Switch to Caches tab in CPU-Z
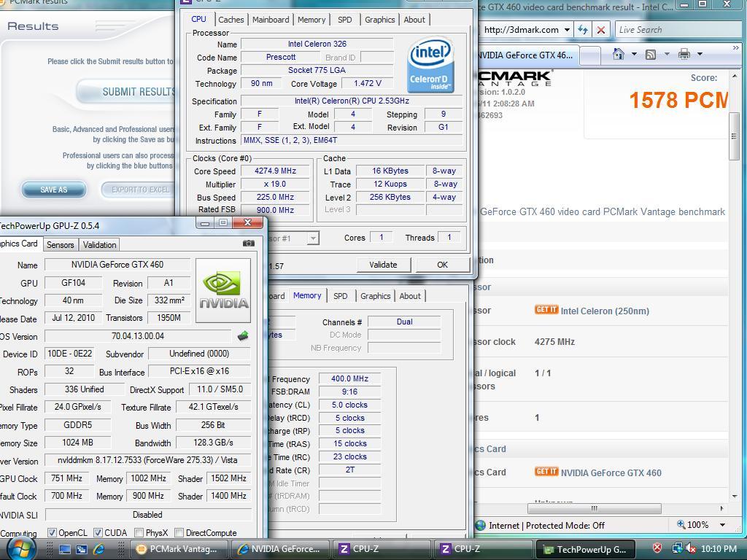 click(231, 20)
